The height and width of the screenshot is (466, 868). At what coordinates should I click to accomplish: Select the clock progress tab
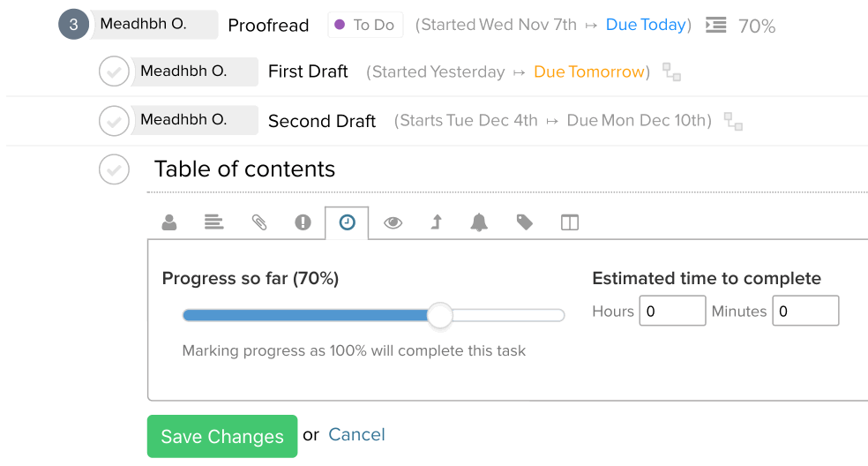click(x=347, y=222)
